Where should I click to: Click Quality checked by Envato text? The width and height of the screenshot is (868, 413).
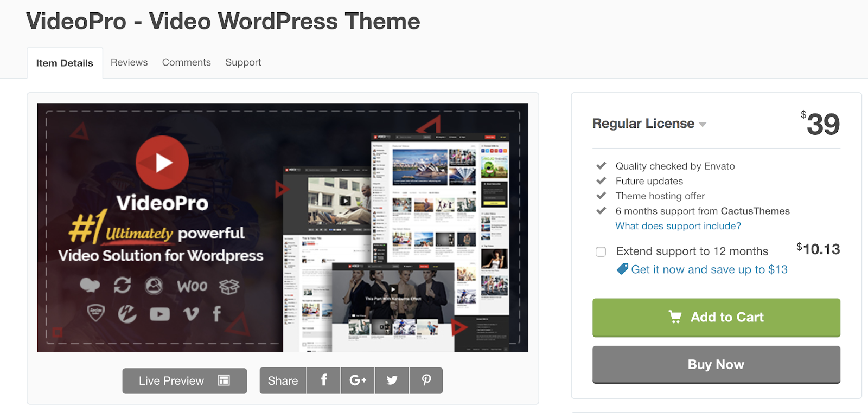[x=675, y=166]
